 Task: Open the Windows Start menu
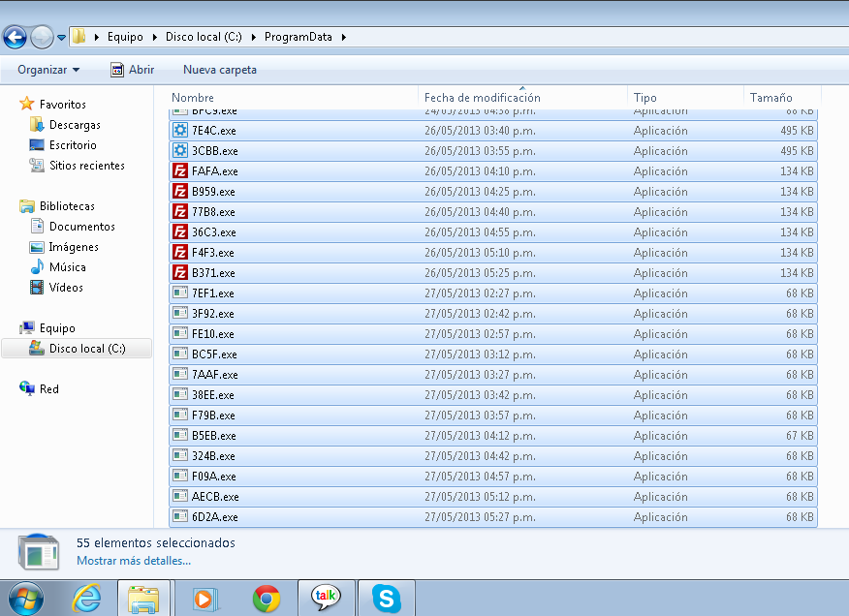click(25, 599)
